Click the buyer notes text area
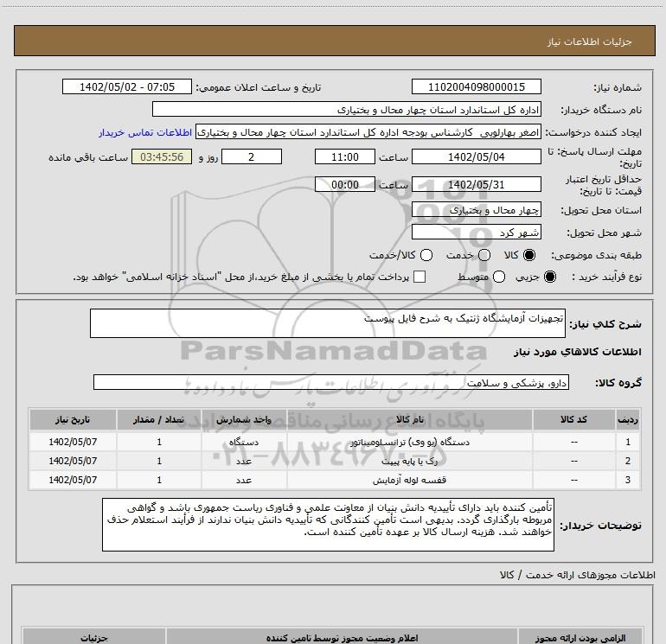666x644 pixels. 328,525
